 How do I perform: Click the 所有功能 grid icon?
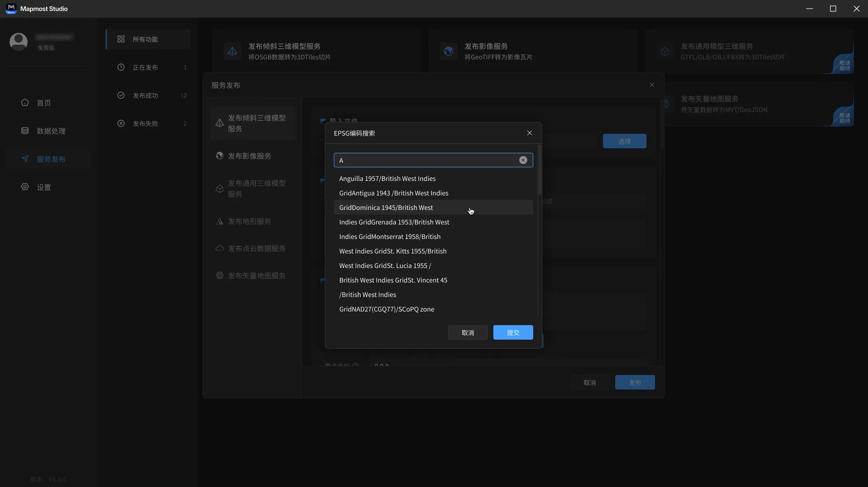tap(121, 39)
